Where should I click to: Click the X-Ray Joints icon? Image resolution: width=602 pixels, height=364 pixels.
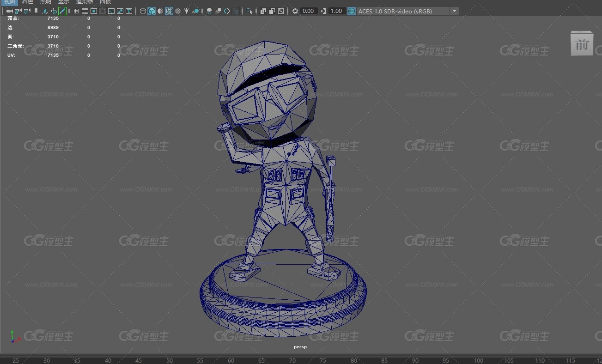point(281,11)
